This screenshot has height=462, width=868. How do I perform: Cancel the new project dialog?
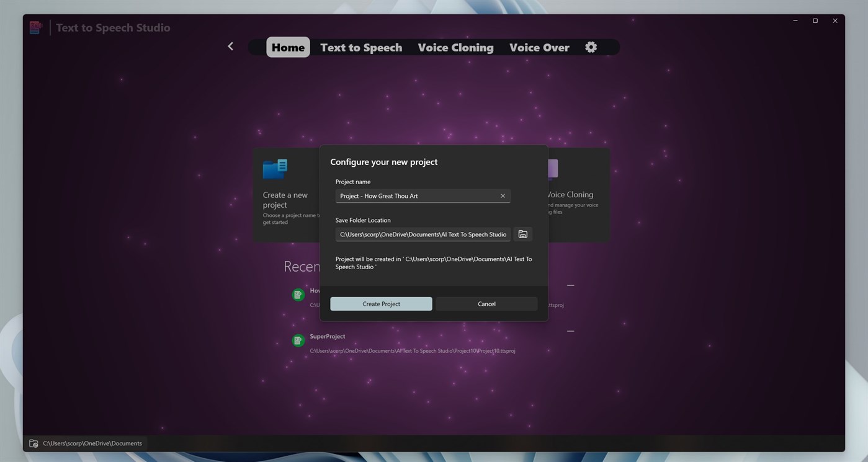[x=486, y=304]
